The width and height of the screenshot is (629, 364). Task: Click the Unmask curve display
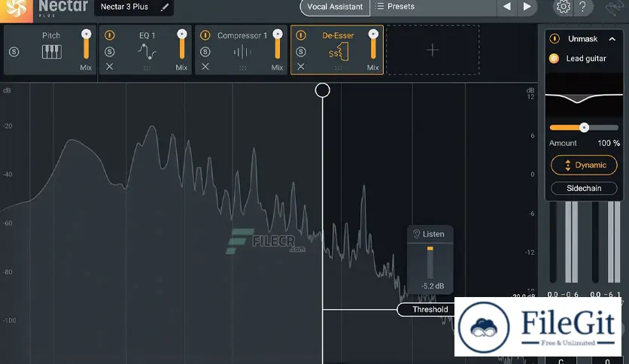(x=584, y=95)
